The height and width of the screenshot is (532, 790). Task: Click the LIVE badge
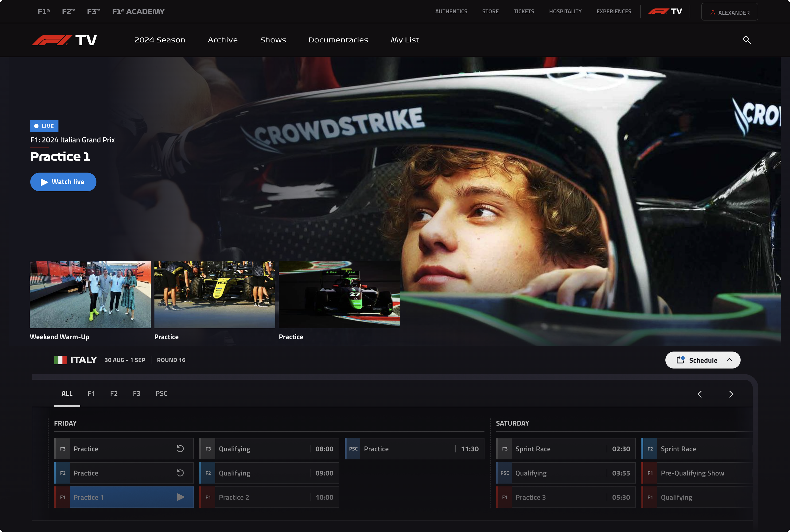(44, 126)
